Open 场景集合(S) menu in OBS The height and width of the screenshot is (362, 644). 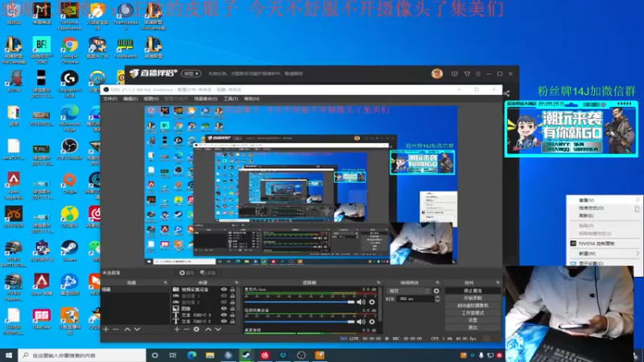(x=205, y=98)
